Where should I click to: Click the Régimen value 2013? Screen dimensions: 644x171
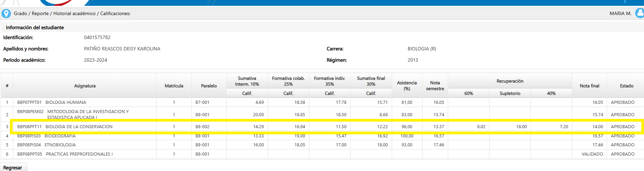pyautogui.click(x=413, y=60)
